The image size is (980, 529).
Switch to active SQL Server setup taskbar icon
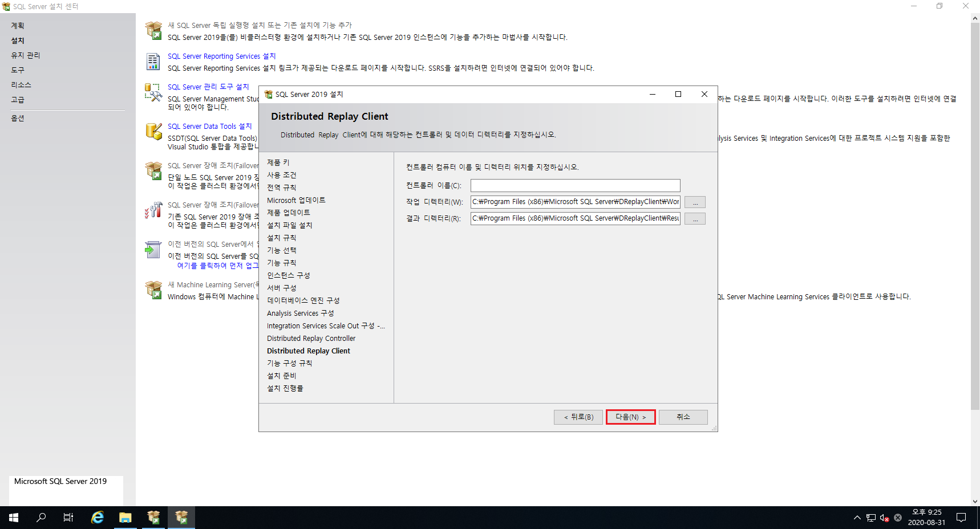181,518
